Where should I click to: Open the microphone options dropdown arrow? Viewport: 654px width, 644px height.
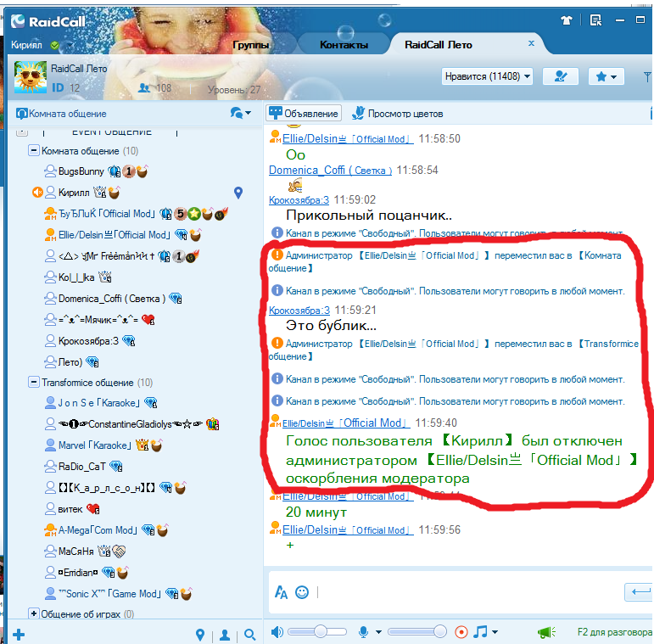click(378, 632)
